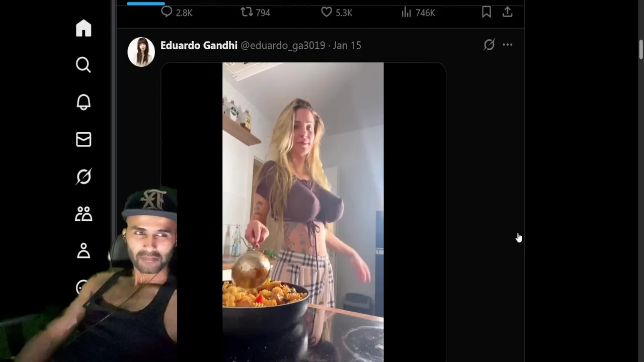Open Profile person icon in sidebar
The height and width of the screenshot is (362, 644).
84,250
